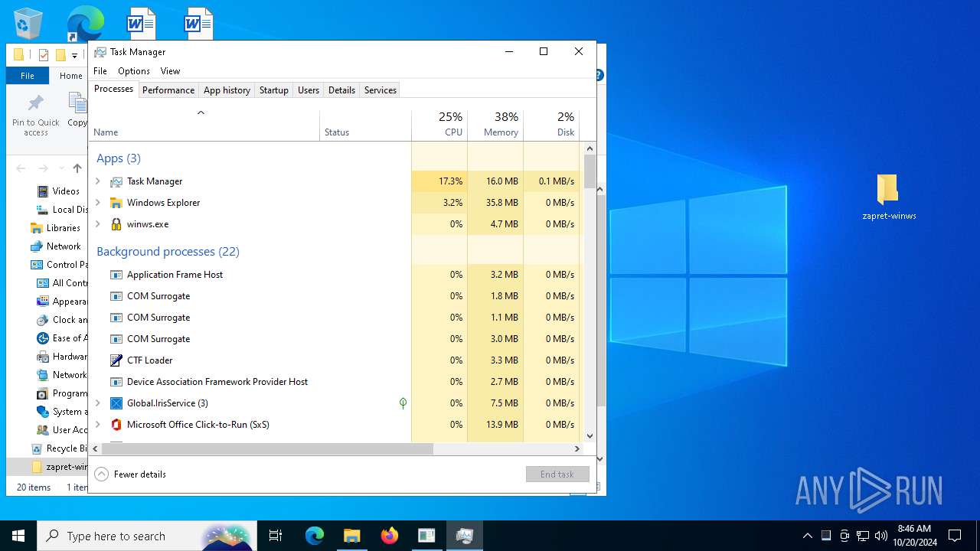This screenshot has height=551, width=980.
Task: Select the Windows Explorer process icon
Action: coord(116,203)
